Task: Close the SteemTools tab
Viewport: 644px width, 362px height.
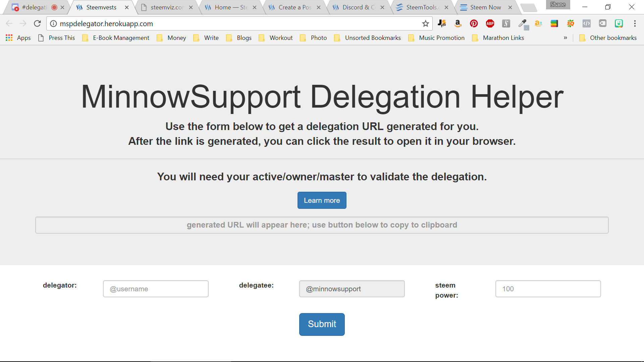Action: pyautogui.click(x=446, y=7)
